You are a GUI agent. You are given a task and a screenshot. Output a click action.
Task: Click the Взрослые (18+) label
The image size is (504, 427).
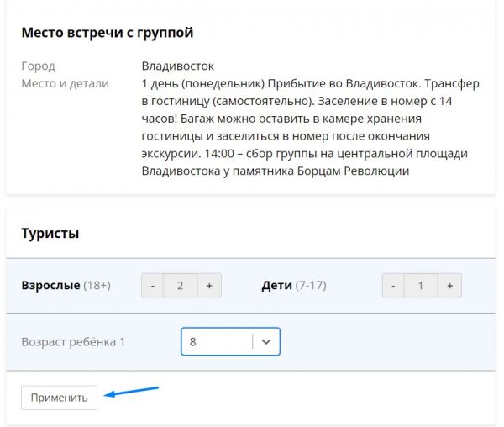[66, 286]
